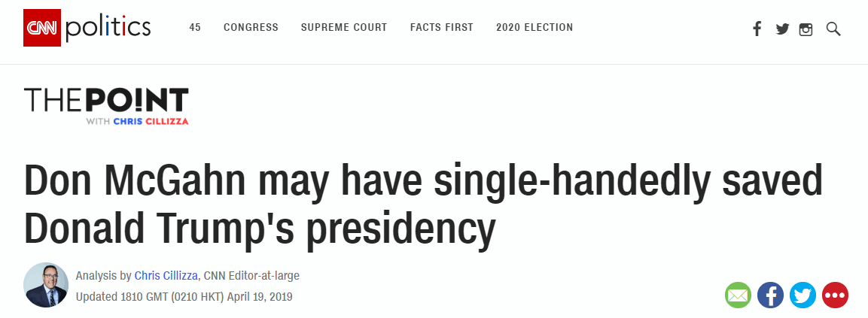
Task: Open search with the magnifying glass icon
Action: click(833, 29)
